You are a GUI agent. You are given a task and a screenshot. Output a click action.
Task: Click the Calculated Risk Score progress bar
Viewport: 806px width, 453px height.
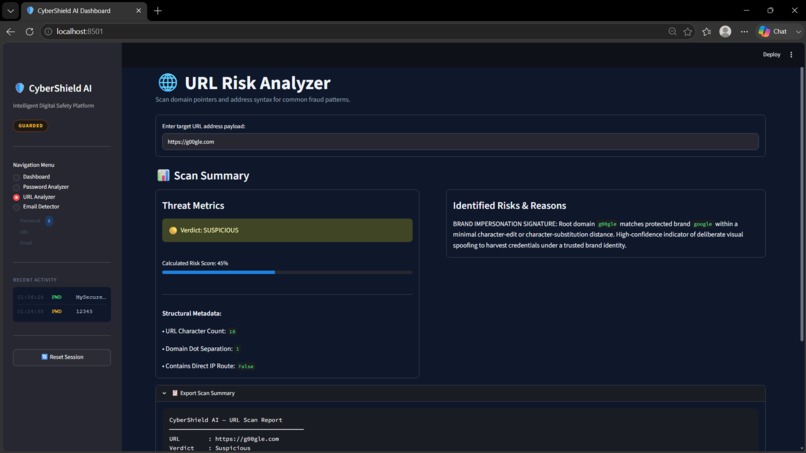coord(287,273)
